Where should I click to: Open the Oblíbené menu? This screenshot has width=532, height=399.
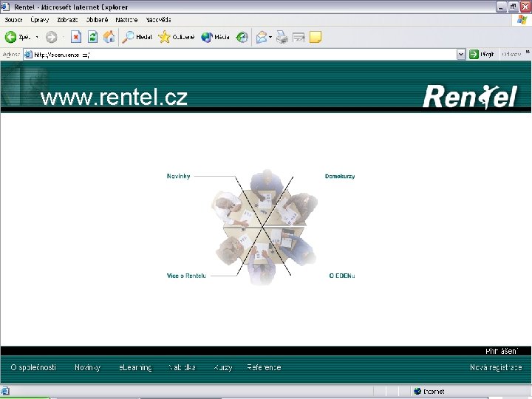97,20
